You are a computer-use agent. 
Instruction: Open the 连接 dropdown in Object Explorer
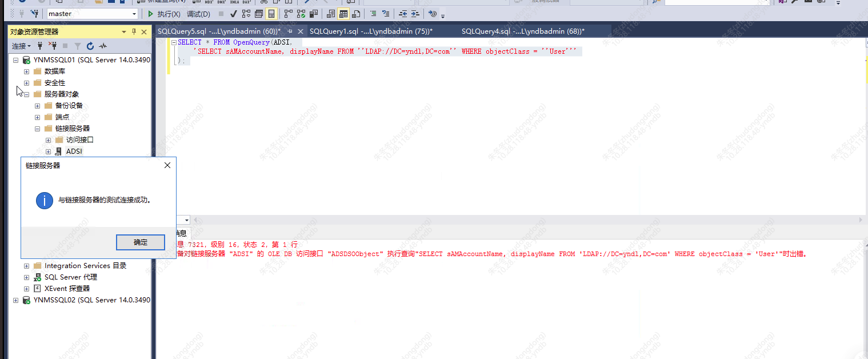21,46
